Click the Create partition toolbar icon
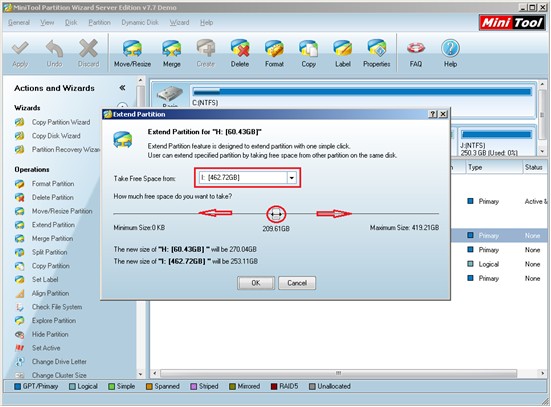Viewport: 551px width, 407px height. click(206, 54)
